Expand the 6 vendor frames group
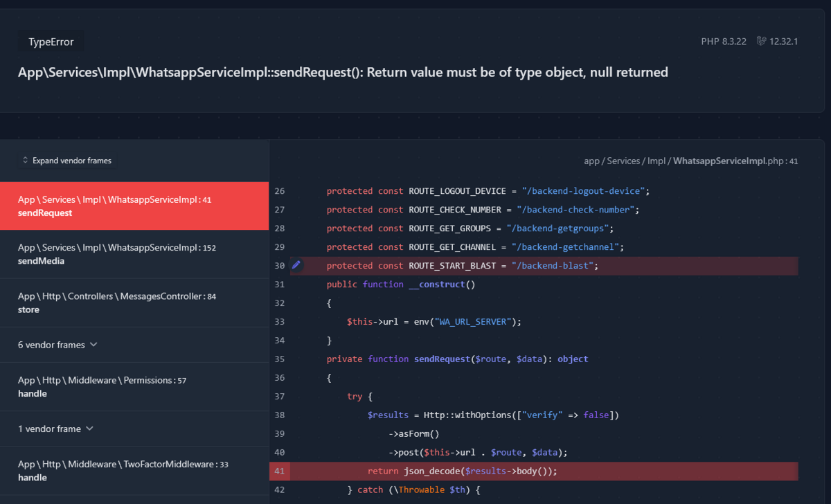Screen dimensions: 831x504 (57, 345)
